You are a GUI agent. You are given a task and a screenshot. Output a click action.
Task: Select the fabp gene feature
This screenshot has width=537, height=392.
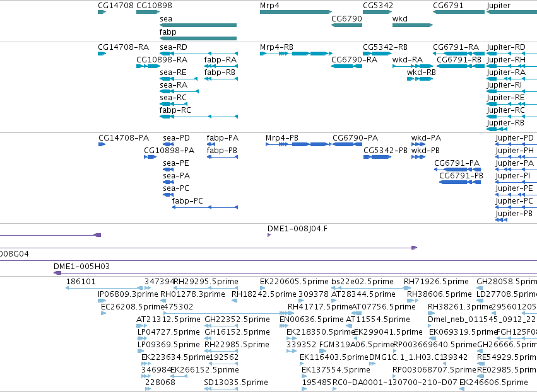click(198, 38)
